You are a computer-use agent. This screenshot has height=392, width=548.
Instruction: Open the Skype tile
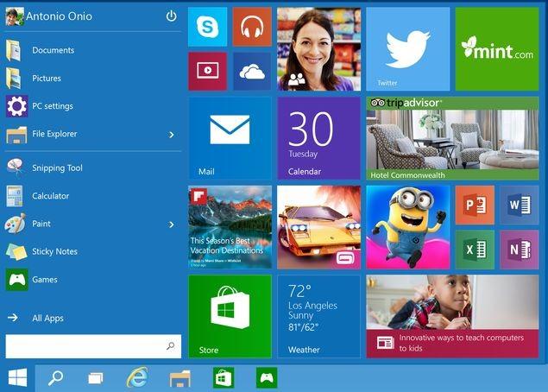208,27
